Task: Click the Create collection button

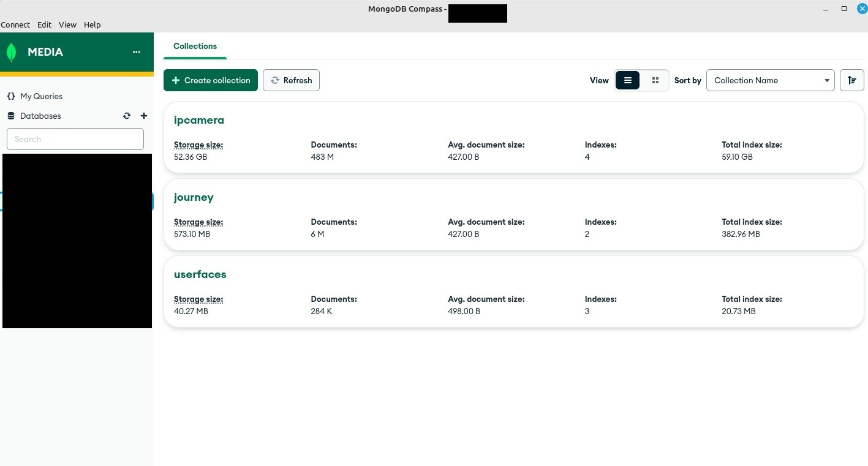Action: (x=211, y=80)
